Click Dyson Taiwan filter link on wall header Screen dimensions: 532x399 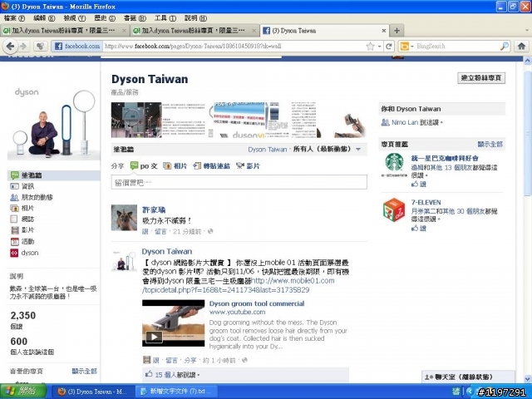[268, 150]
